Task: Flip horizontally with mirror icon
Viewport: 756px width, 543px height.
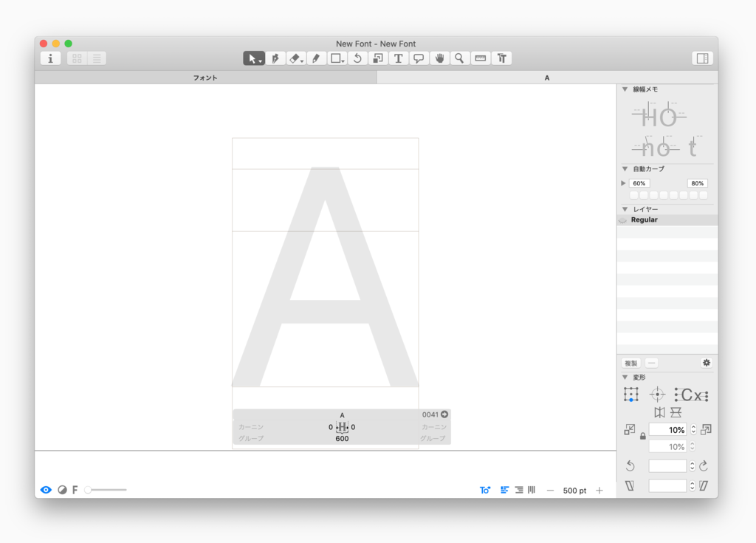Action: coord(659,412)
